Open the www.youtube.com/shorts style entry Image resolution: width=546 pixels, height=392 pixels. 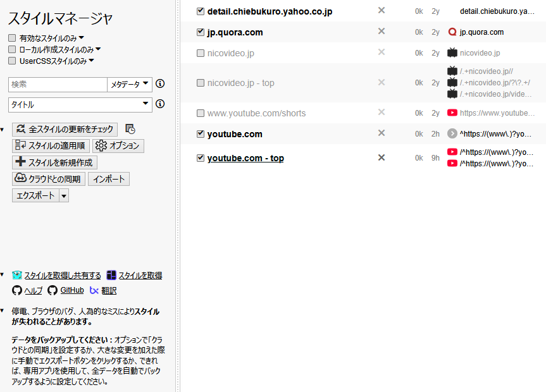257,113
